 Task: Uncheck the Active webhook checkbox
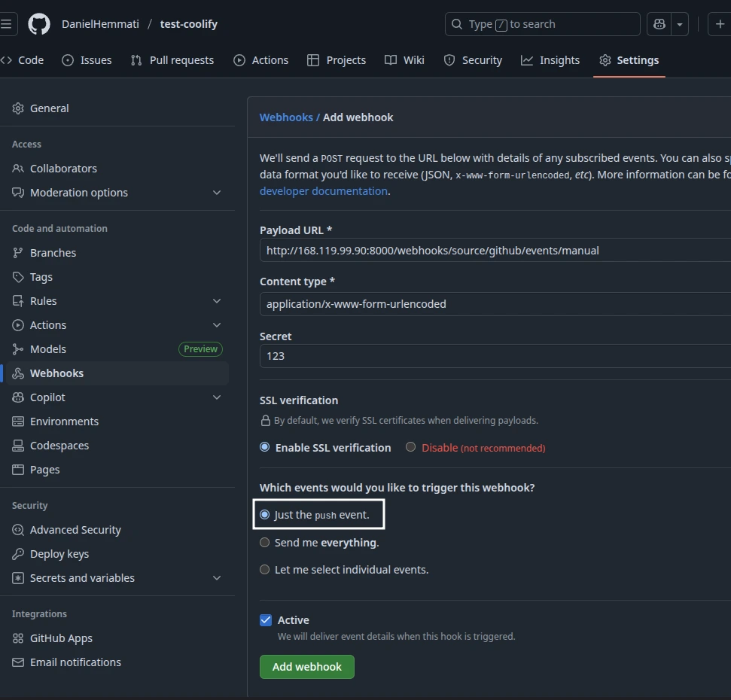[265, 619]
